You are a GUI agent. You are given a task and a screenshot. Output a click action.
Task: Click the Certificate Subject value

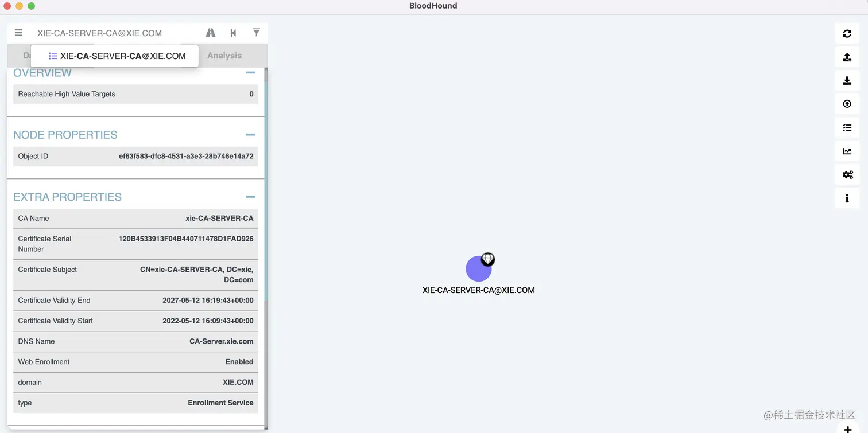[197, 275]
